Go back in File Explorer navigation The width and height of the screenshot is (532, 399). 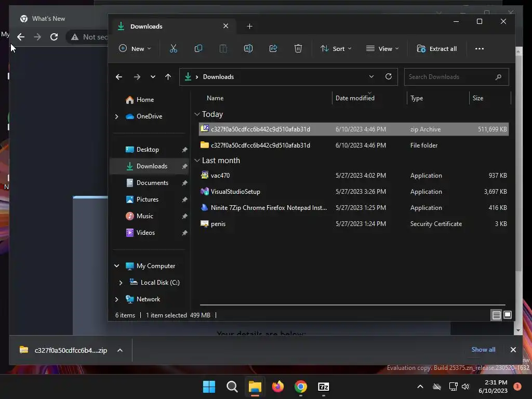pyautogui.click(x=119, y=77)
